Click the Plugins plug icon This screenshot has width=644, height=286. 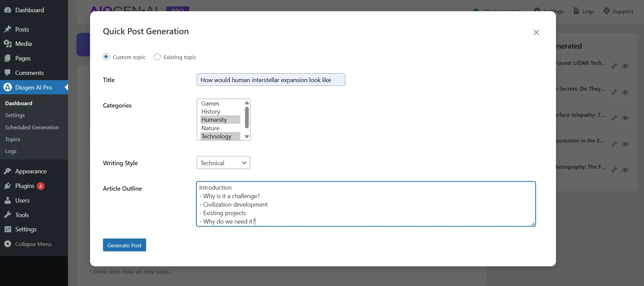click(7, 186)
